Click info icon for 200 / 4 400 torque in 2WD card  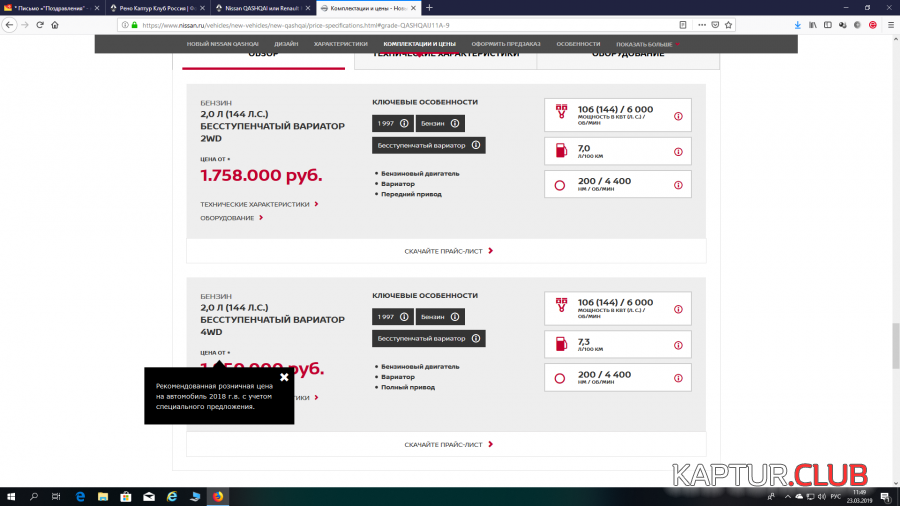point(678,185)
